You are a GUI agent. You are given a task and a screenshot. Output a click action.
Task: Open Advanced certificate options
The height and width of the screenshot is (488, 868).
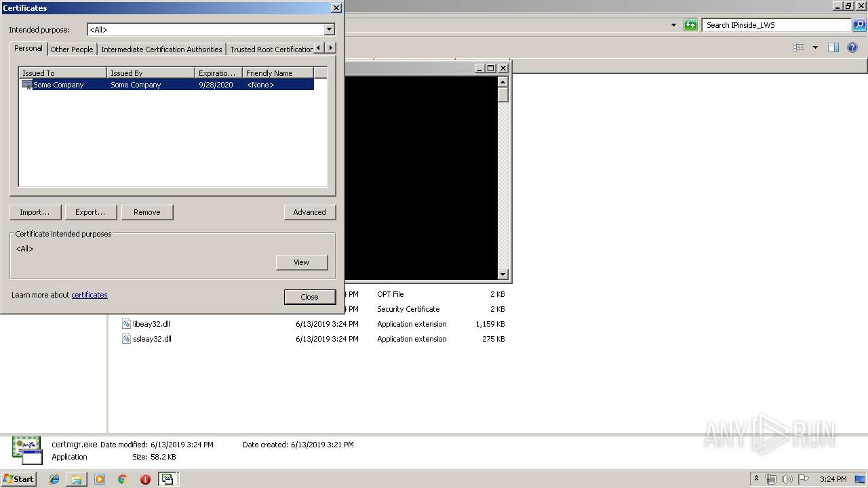point(309,212)
